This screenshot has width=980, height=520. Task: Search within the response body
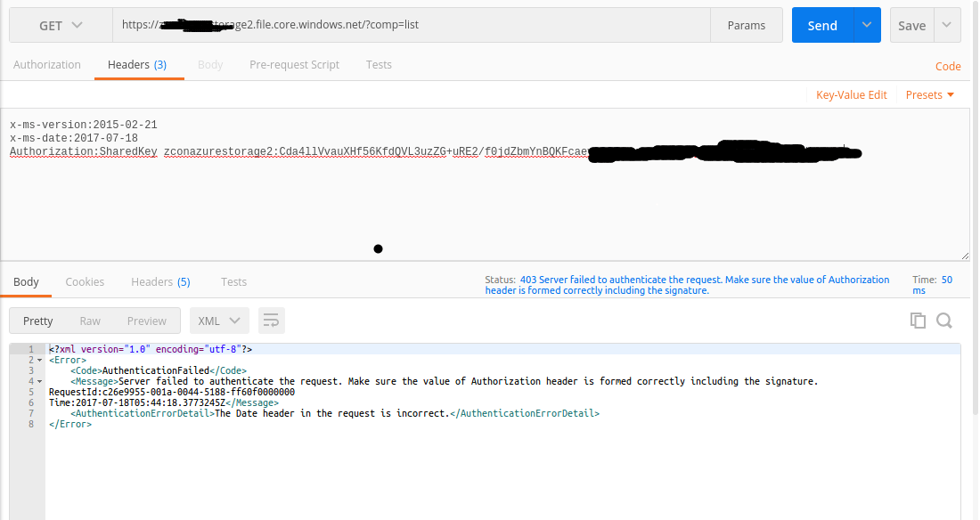pyautogui.click(x=943, y=320)
